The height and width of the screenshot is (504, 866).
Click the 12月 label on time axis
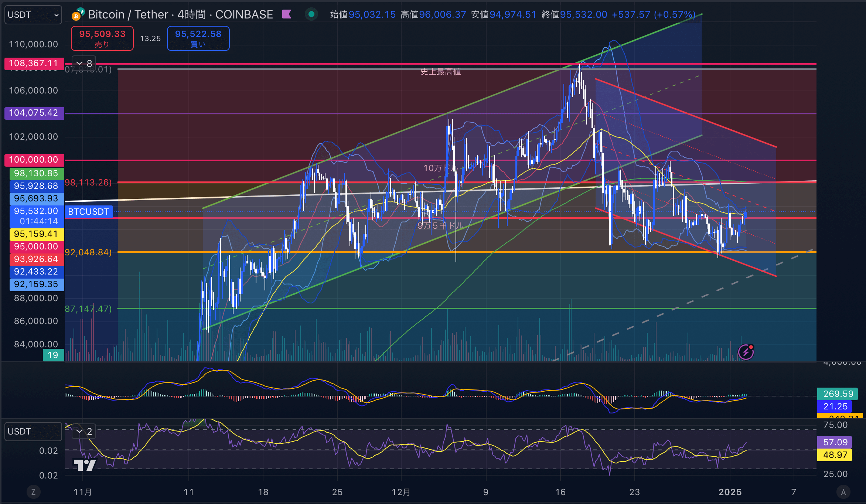[x=401, y=492]
